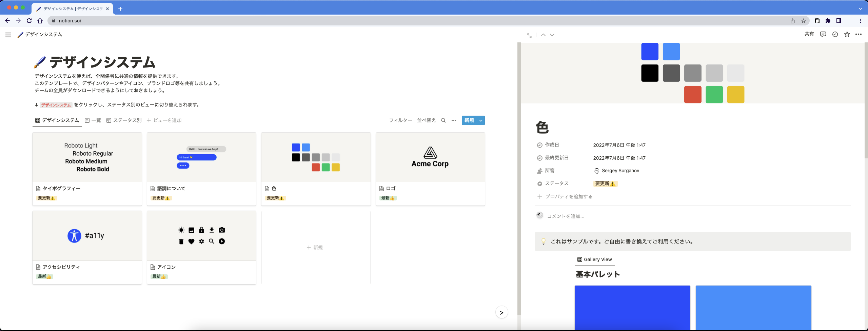The image size is (868, 331).
Task: Open the database options ellipsis menu
Action: click(x=454, y=120)
